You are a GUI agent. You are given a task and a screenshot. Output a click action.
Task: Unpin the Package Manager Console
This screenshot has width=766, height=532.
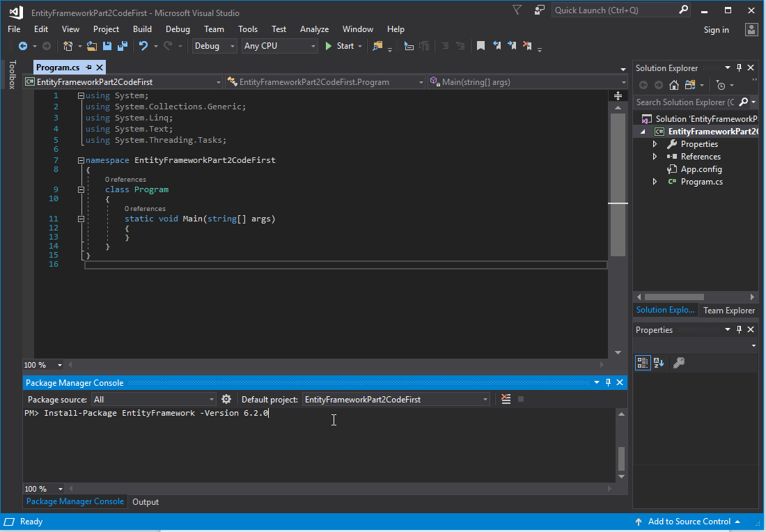pyautogui.click(x=608, y=382)
